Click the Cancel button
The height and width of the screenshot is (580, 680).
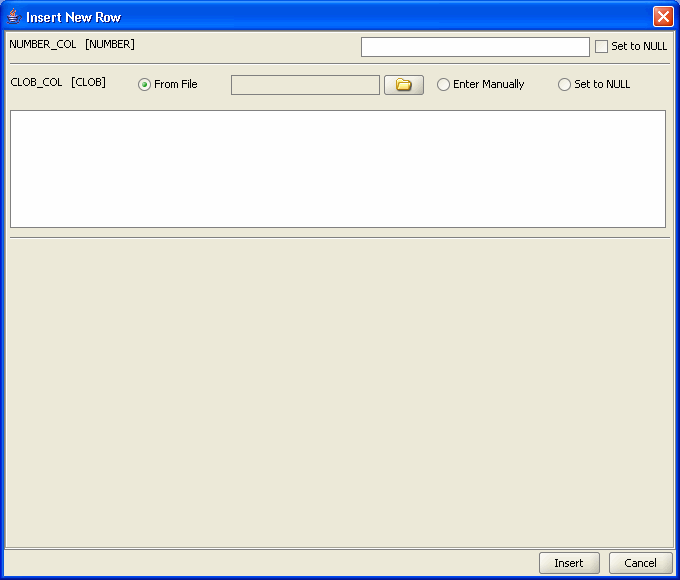coord(641,563)
